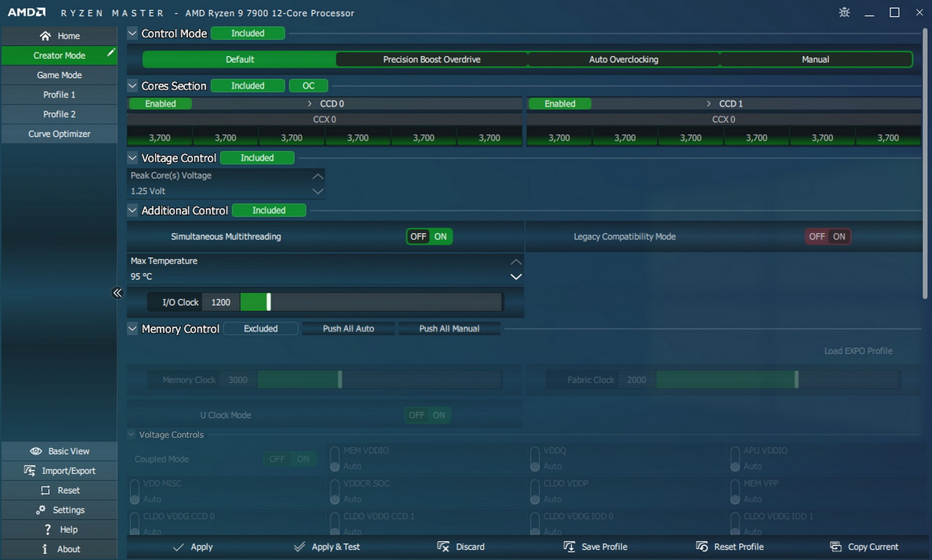932x560 pixels.
Task: Click the Basic View eye icon
Action: [36, 451]
